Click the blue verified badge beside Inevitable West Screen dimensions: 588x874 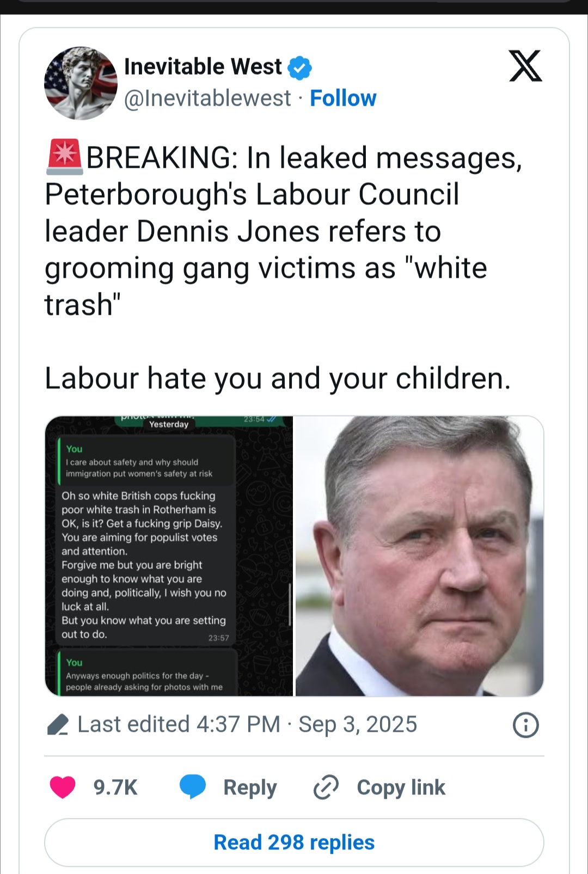pos(299,68)
